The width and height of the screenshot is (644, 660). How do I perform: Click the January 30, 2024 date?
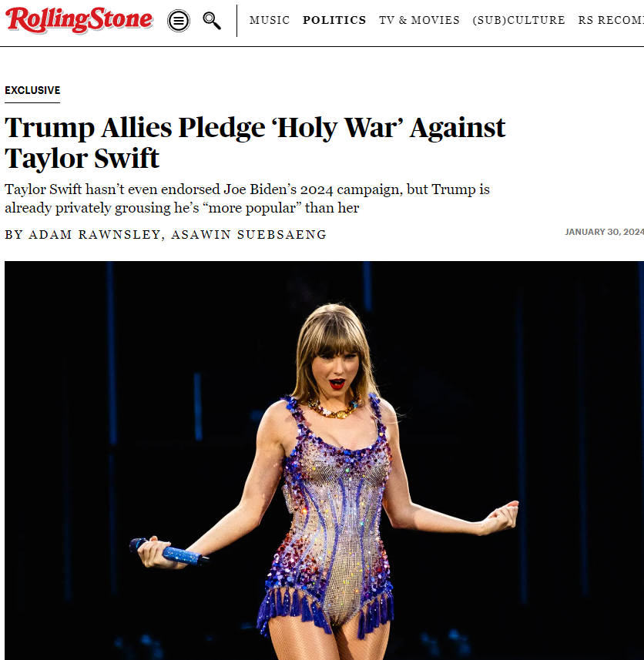[604, 232]
